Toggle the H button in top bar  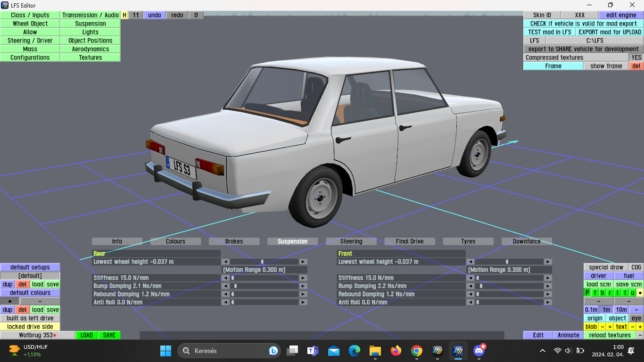[x=124, y=15]
